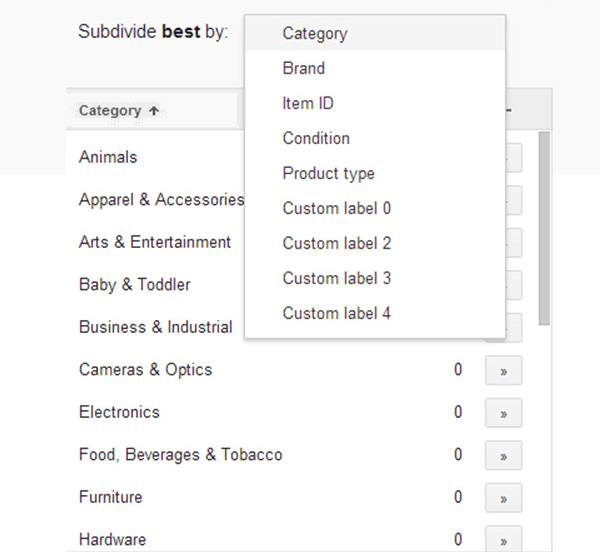Select the Baby & Toddler category
Screen dimensions: 600x553
point(134,285)
